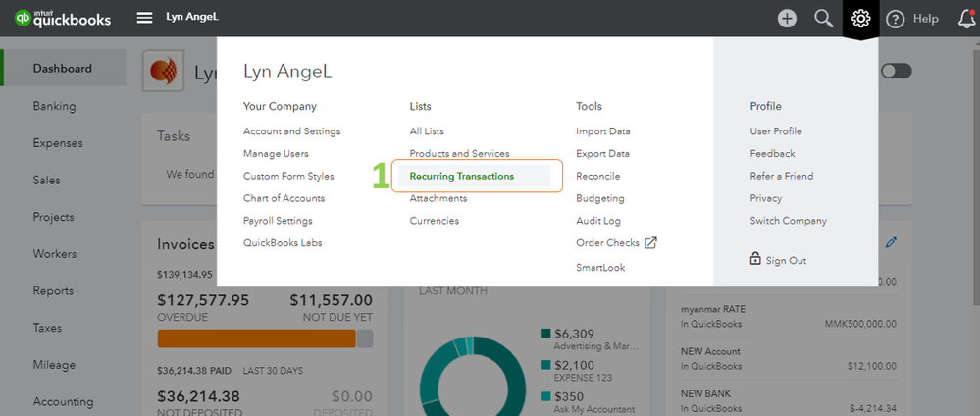Open Taxes in sidebar
980x416 pixels.
tap(47, 328)
